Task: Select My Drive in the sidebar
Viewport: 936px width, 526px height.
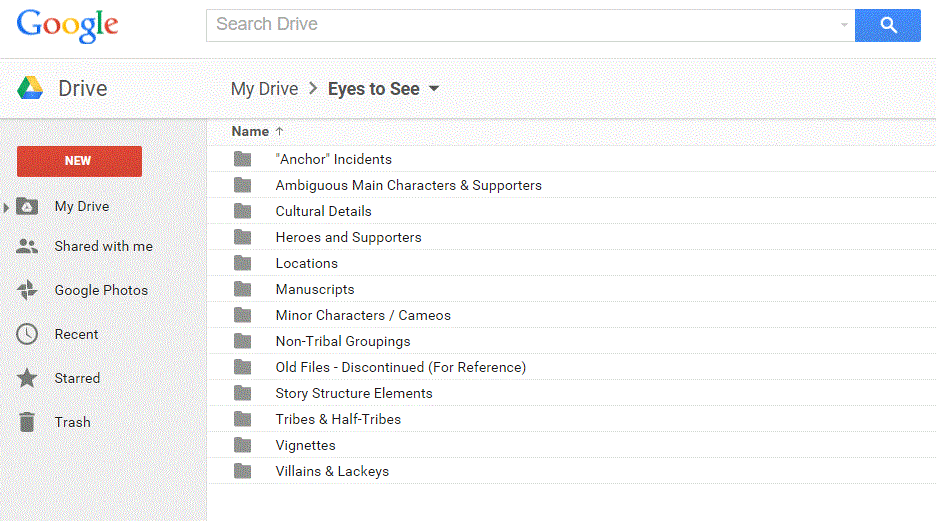Action: (x=82, y=206)
